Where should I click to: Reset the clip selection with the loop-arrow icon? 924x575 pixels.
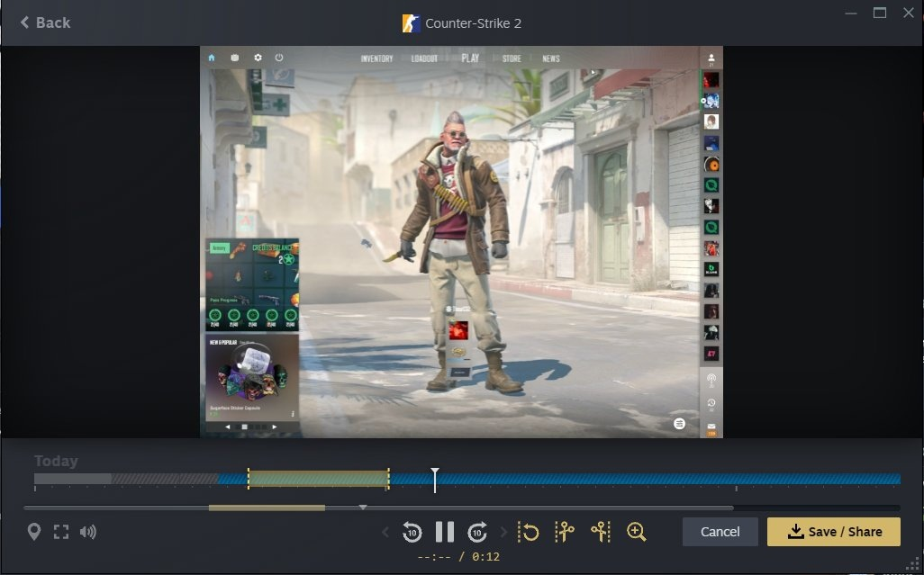(x=529, y=532)
